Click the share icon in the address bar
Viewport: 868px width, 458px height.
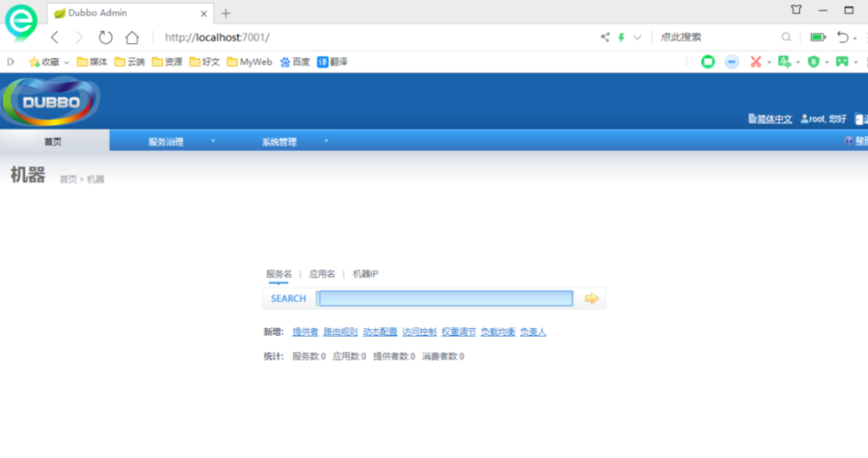pos(604,37)
